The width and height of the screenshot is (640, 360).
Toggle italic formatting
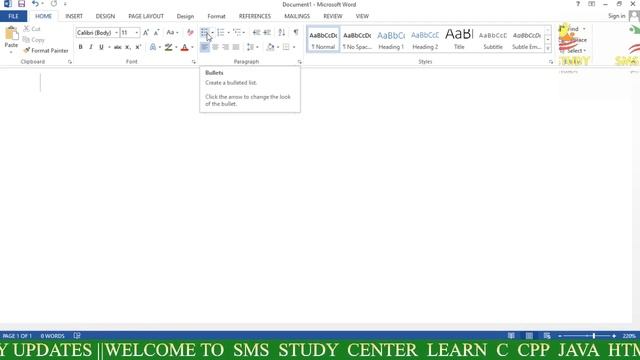coord(91,47)
